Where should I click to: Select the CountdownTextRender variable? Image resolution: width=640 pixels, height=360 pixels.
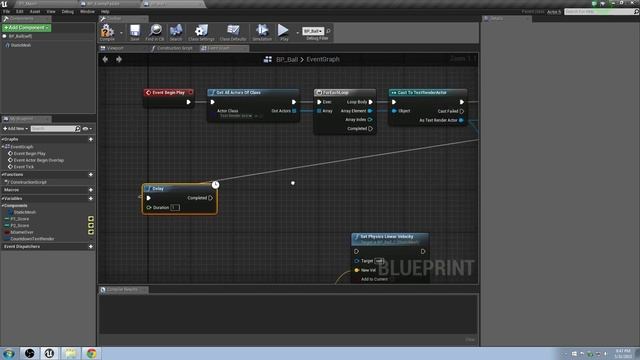(x=32, y=238)
